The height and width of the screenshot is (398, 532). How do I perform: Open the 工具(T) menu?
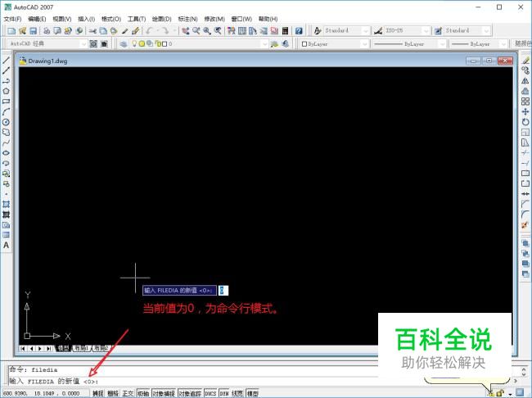[137, 19]
